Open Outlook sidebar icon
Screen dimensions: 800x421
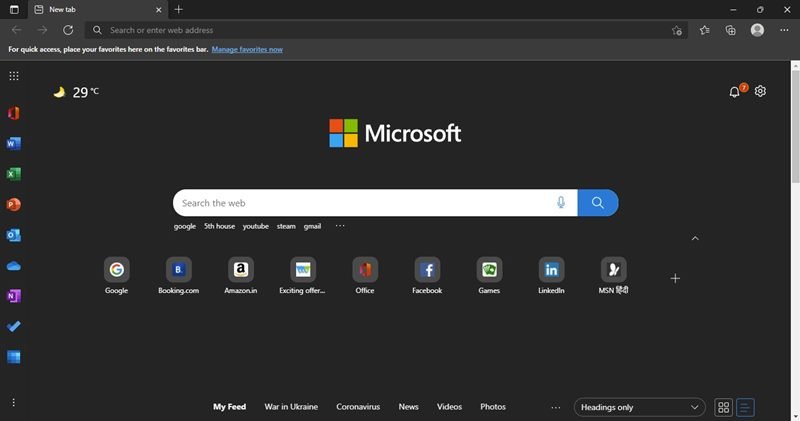click(14, 235)
